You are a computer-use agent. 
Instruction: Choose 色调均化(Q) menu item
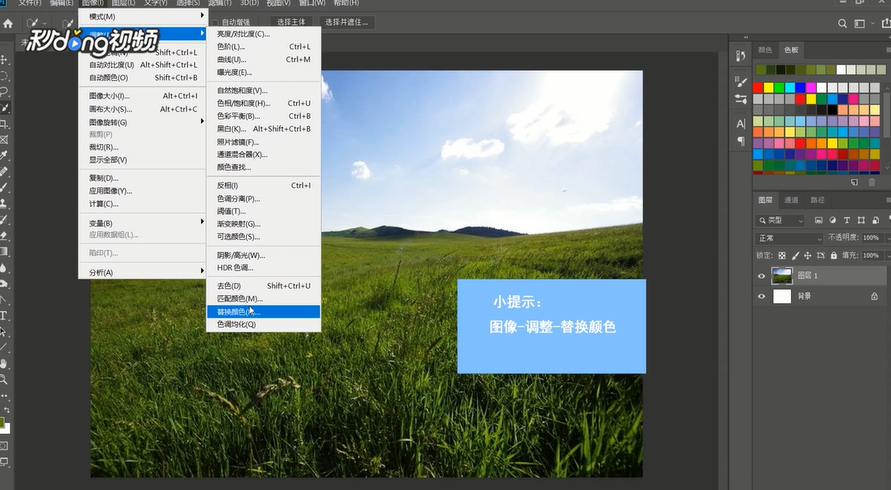click(264, 324)
